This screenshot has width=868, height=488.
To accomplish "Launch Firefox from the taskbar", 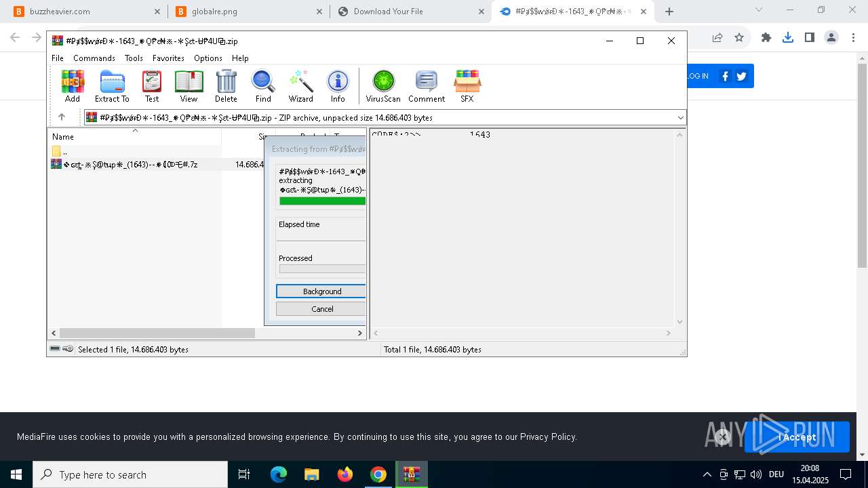I will click(x=345, y=474).
